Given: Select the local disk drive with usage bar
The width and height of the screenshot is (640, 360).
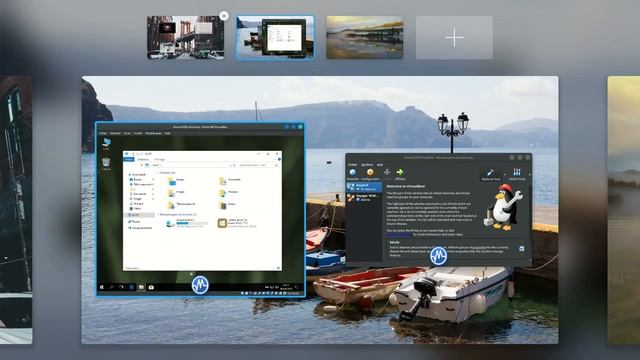Looking at the screenshot, I should (x=187, y=223).
